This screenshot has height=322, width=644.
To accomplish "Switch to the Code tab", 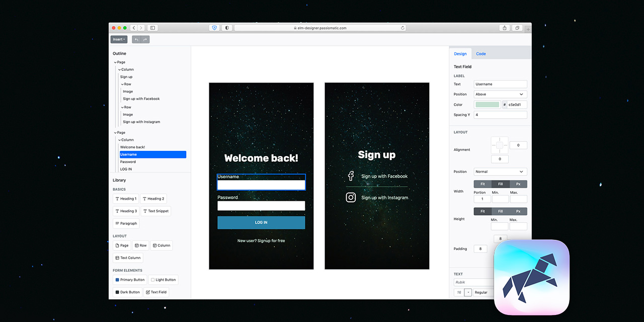I will 481,54.
